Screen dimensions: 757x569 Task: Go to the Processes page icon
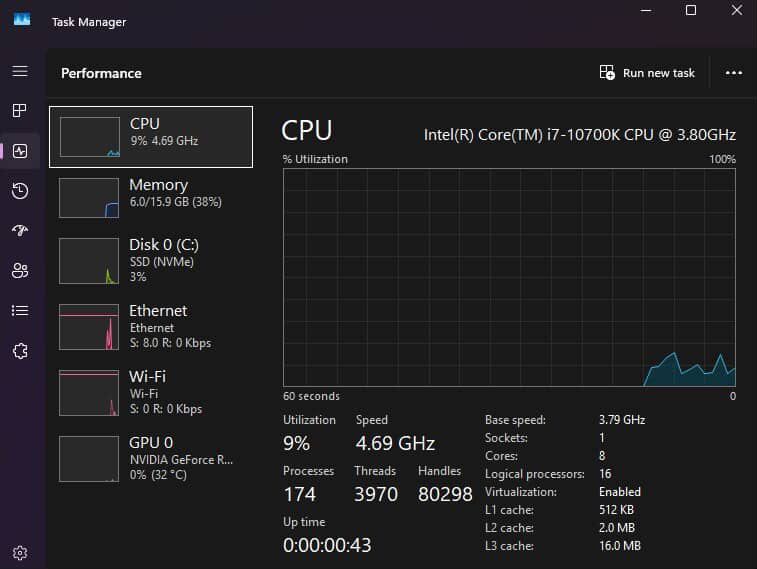click(x=20, y=111)
